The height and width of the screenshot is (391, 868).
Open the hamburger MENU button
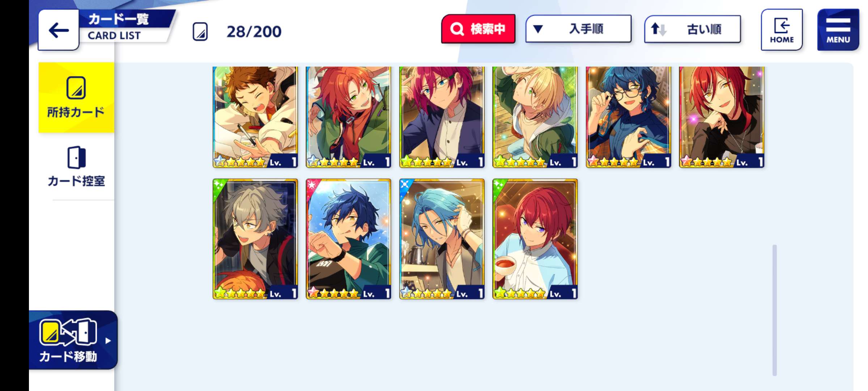pyautogui.click(x=838, y=30)
